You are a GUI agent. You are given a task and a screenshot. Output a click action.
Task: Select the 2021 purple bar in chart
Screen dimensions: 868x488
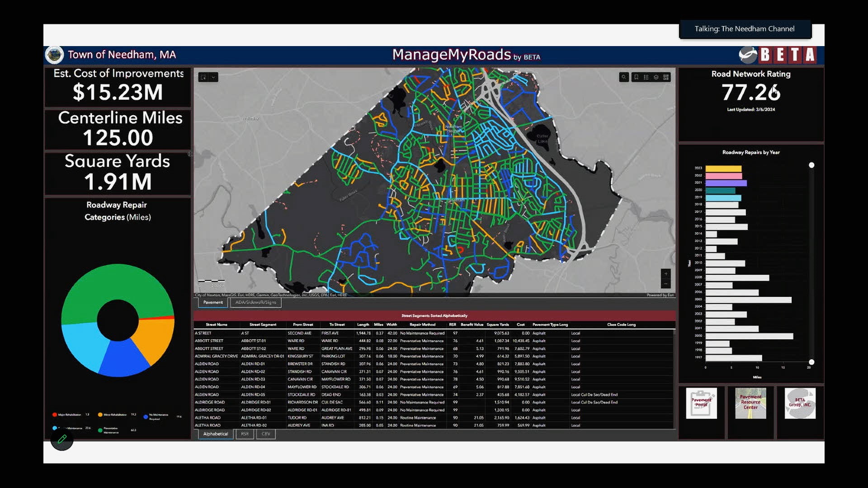point(726,183)
